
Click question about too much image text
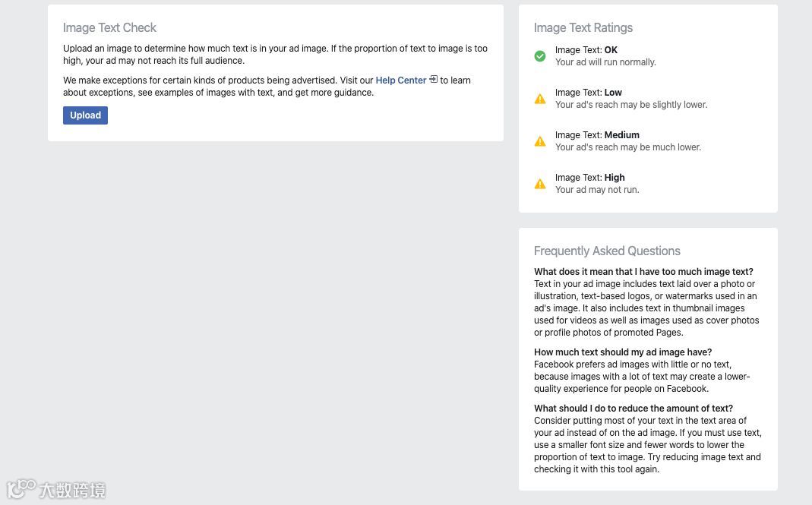pyautogui.click(x=643, y=272)
